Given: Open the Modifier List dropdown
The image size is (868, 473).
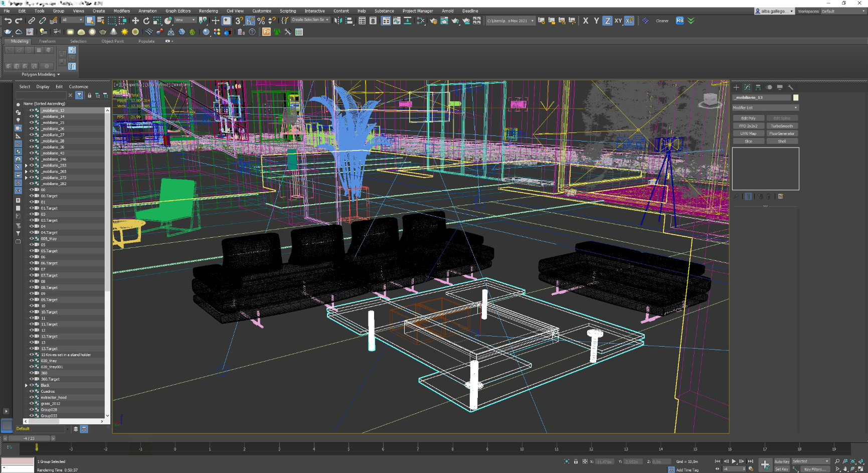Looking at the screenshot, I should pos(765,108).
